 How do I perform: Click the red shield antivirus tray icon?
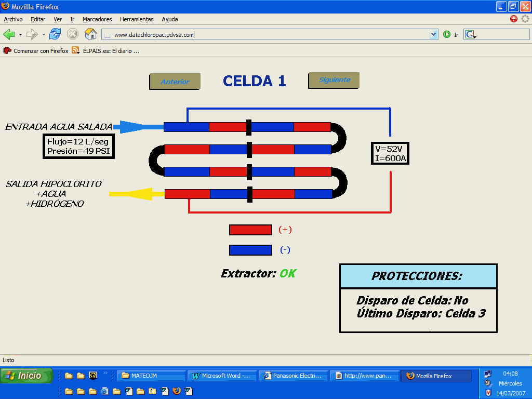pyautogui.click(x=488, y=393)
